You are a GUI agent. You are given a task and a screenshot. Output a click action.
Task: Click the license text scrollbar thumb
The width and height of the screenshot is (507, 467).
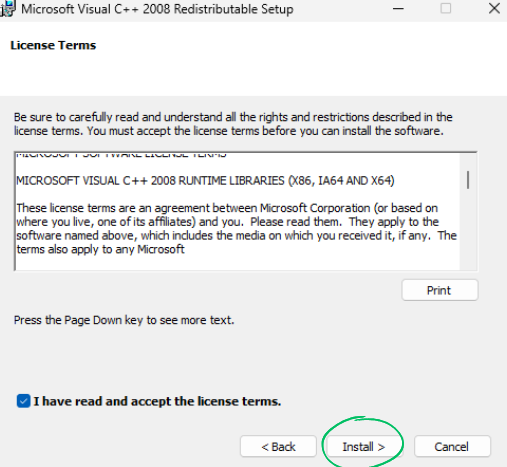[x=468, y=180]
